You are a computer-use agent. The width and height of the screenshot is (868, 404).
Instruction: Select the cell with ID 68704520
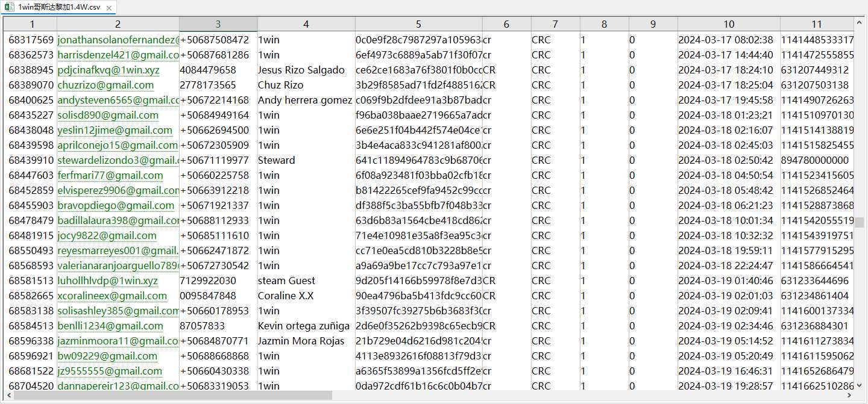click(x=31, y=386)
